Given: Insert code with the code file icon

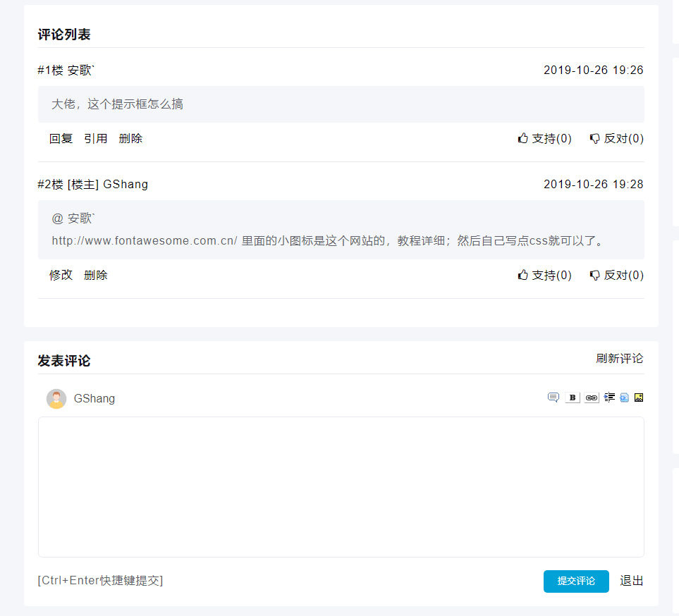Looking at the screenshot, I should [x=624, y=398].
